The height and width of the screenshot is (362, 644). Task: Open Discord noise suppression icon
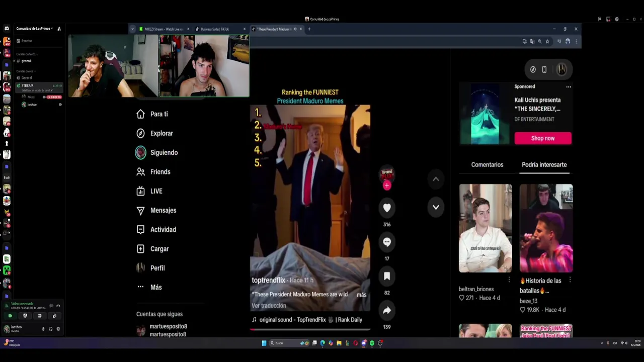pos(51,306)
